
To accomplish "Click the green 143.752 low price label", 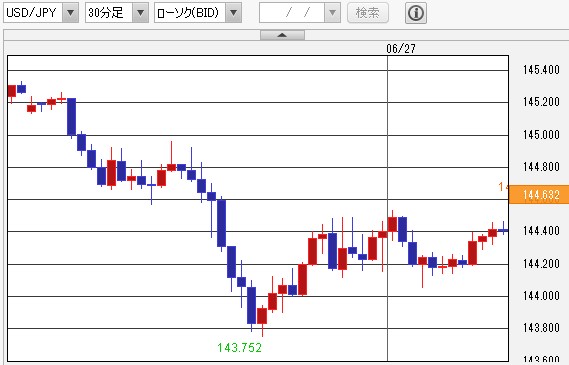I will 240,348.
